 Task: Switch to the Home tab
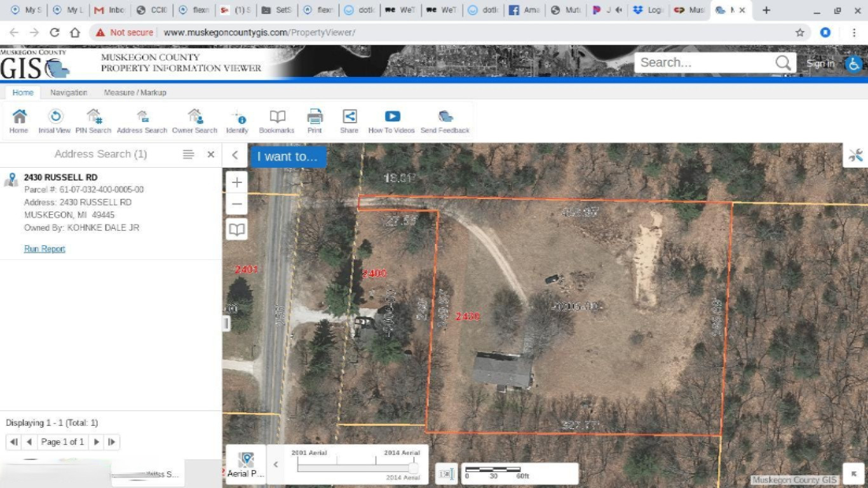[x=23, y=92]
